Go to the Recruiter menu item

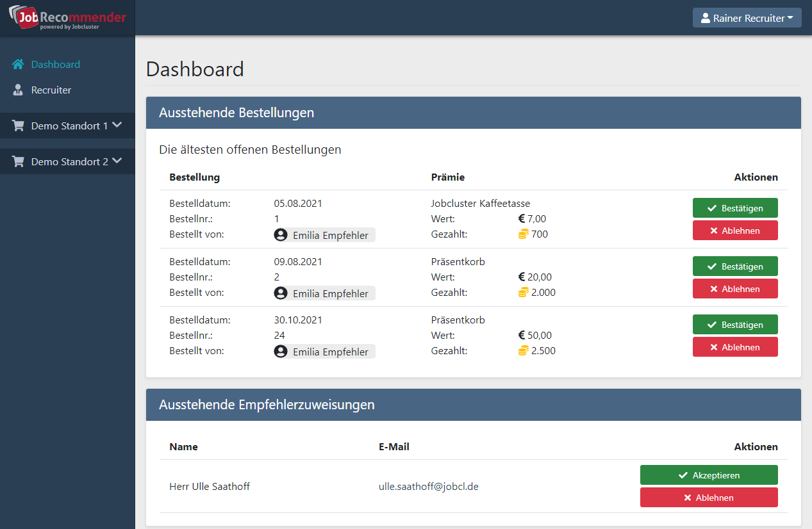pyautogui.click(x=51, y=90)
